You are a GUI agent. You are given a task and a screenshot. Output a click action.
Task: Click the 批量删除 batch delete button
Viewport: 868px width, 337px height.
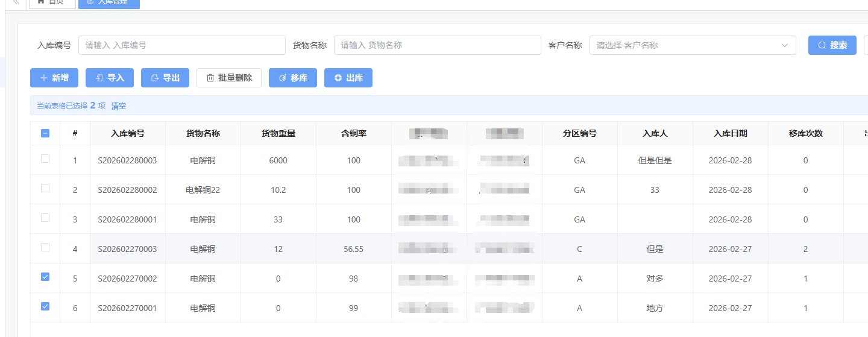[x=229, y=78]
